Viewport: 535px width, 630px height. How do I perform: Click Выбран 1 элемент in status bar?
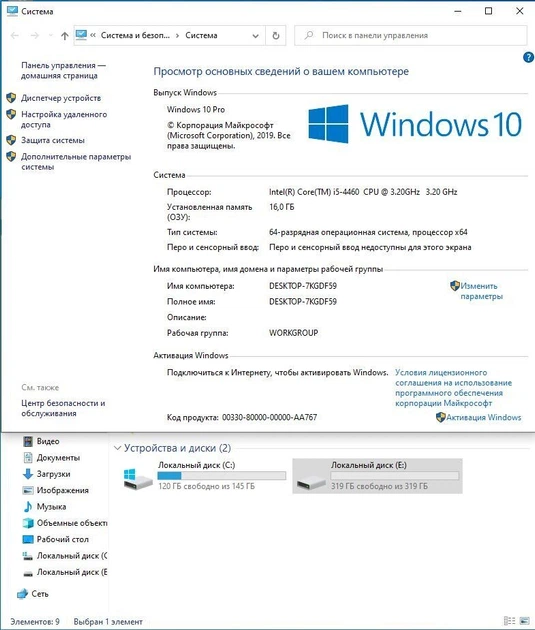pyautogui.click(x=108, y=622)
